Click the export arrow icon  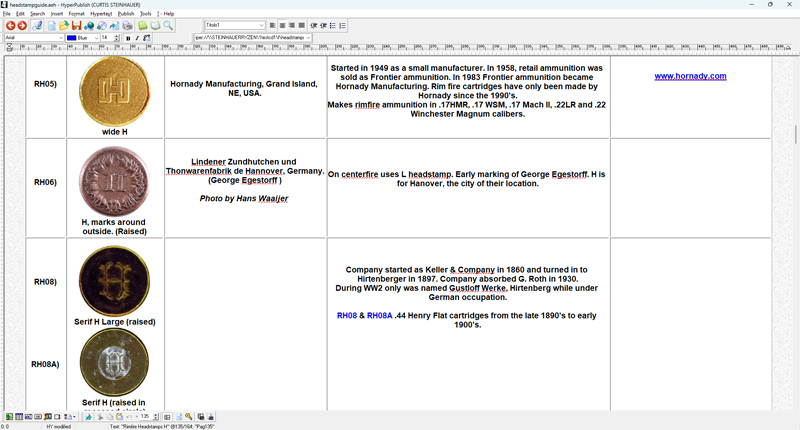pos(114,26)
